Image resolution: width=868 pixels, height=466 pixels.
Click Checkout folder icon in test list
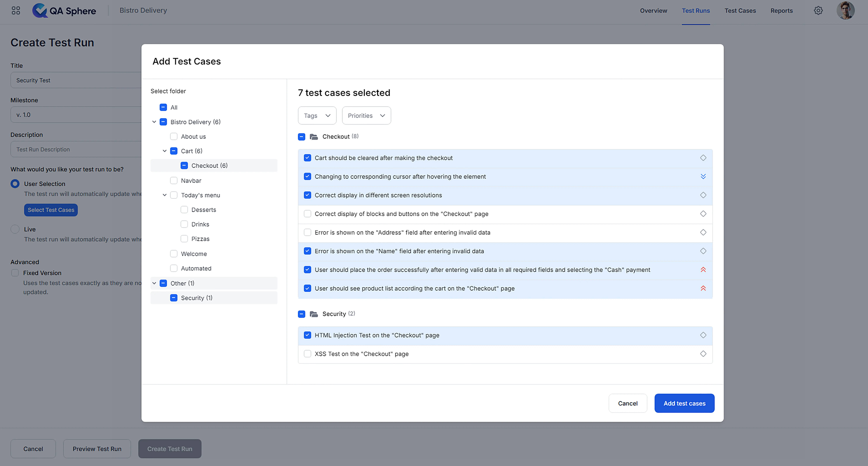tap(314, 137)
